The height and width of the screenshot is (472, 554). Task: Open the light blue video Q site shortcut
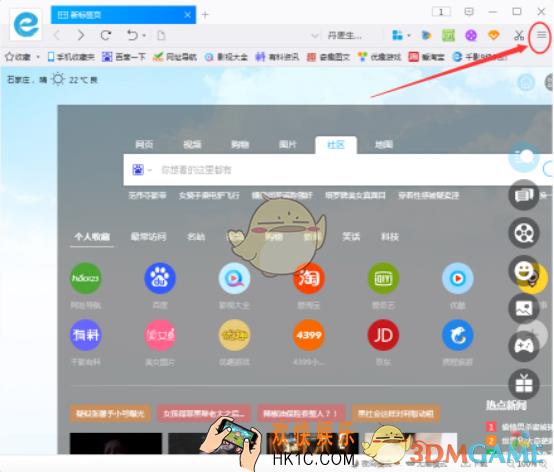click(x=234, y=278)
